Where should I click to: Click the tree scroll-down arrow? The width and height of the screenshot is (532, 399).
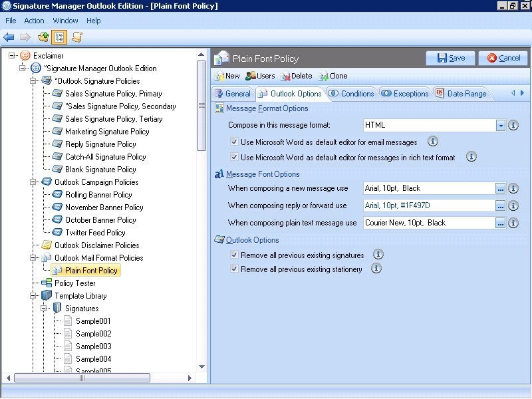201,367
